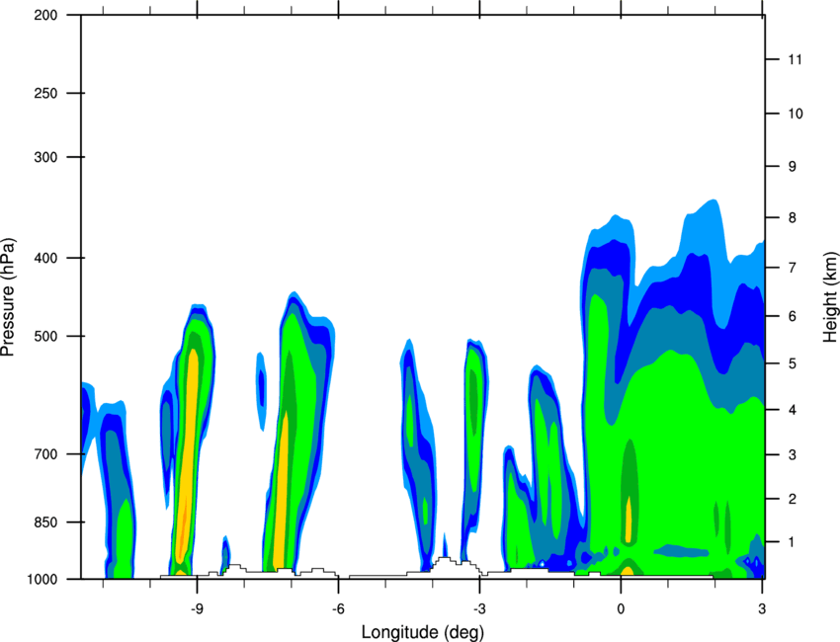Click the -3 longitude tick label

479,608
